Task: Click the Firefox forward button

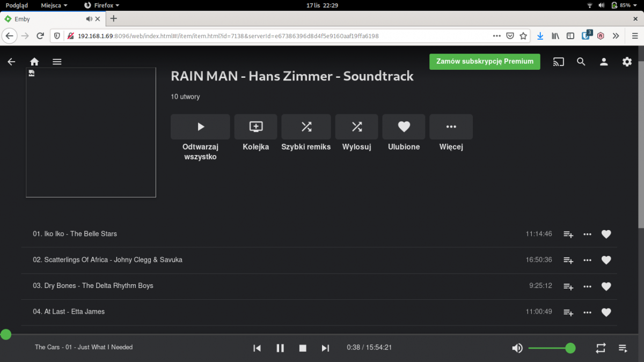Action: 25,36
